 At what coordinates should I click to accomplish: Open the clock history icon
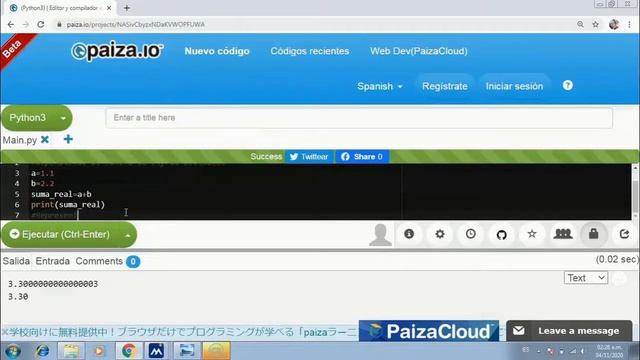click(471, 234)
